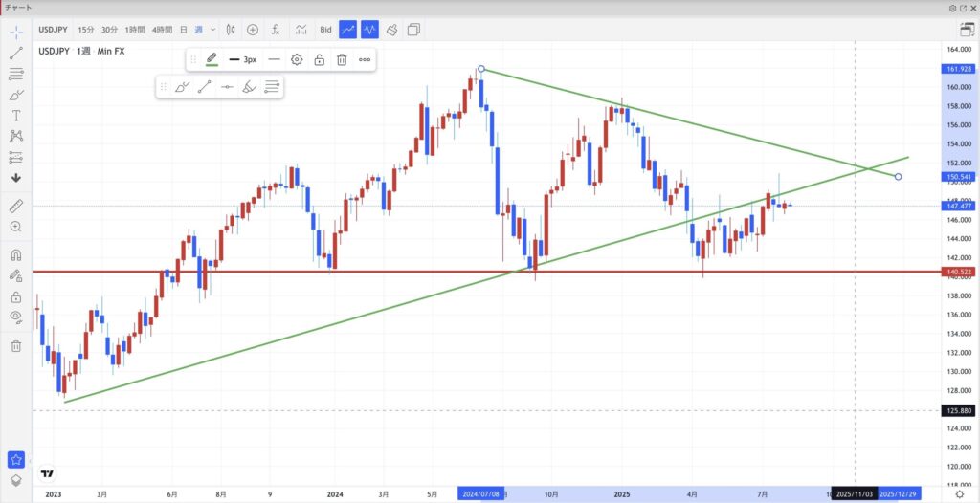Toggle hide all drawings eye icon

(x=16, y=317)
